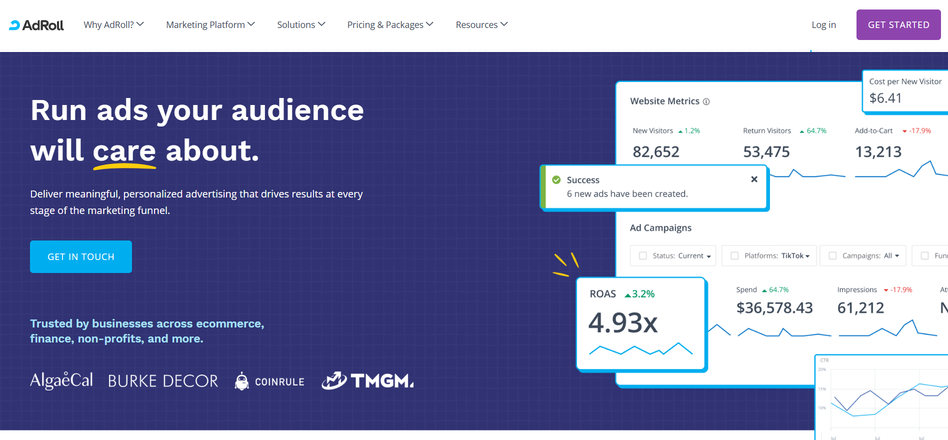
Task: Dismiss the Success notification with X
Action: click(754, 180)
